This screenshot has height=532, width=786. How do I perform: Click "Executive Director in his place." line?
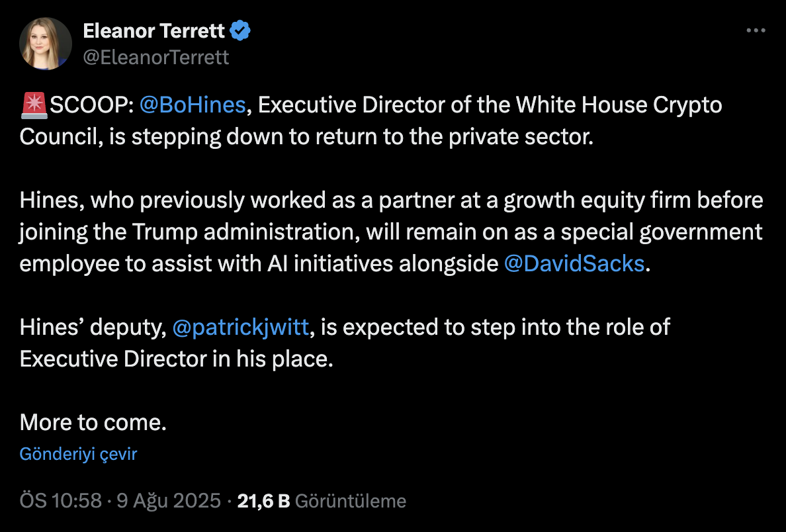coord(175,359)
